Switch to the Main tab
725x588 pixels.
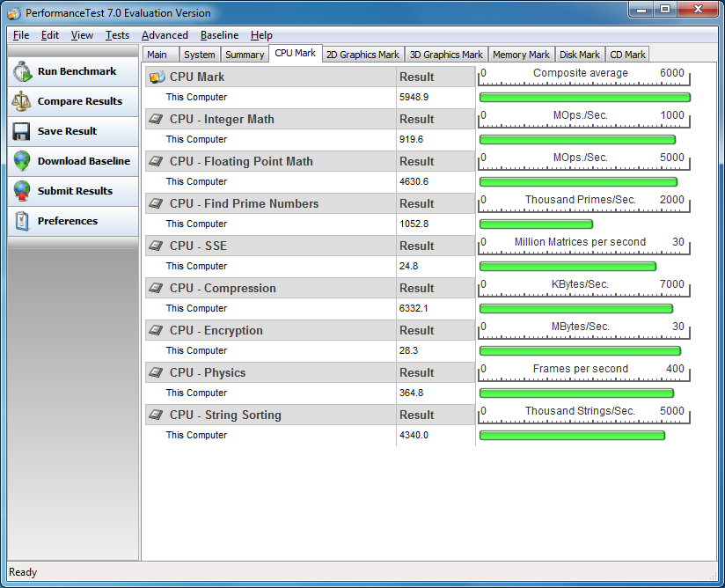[x=160, y=55]
